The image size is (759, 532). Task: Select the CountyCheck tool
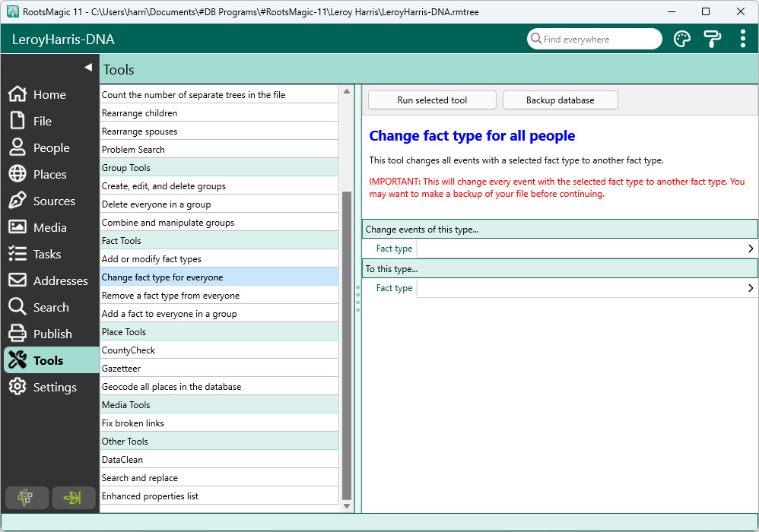point(219,350)
